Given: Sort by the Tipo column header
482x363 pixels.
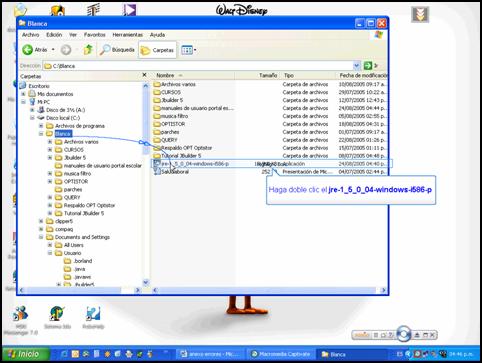Looking at the screenshot, I should tap(308, 75).
